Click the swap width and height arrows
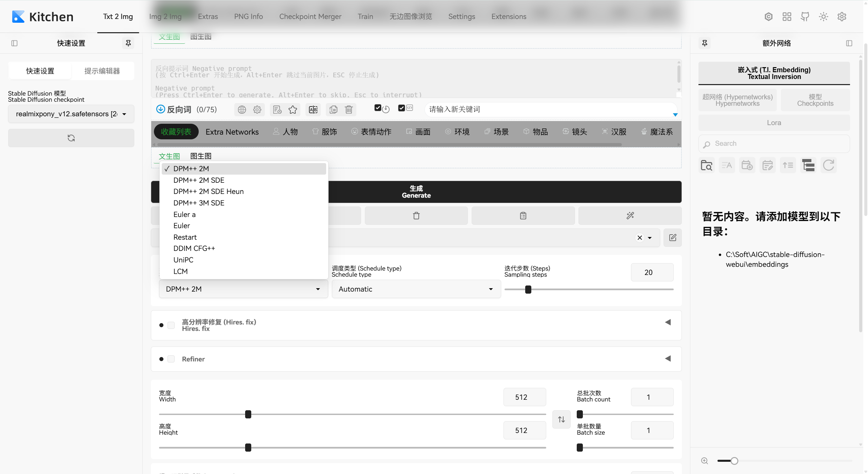The width and height of the screenshot is (868, 474). coord(561,419)
